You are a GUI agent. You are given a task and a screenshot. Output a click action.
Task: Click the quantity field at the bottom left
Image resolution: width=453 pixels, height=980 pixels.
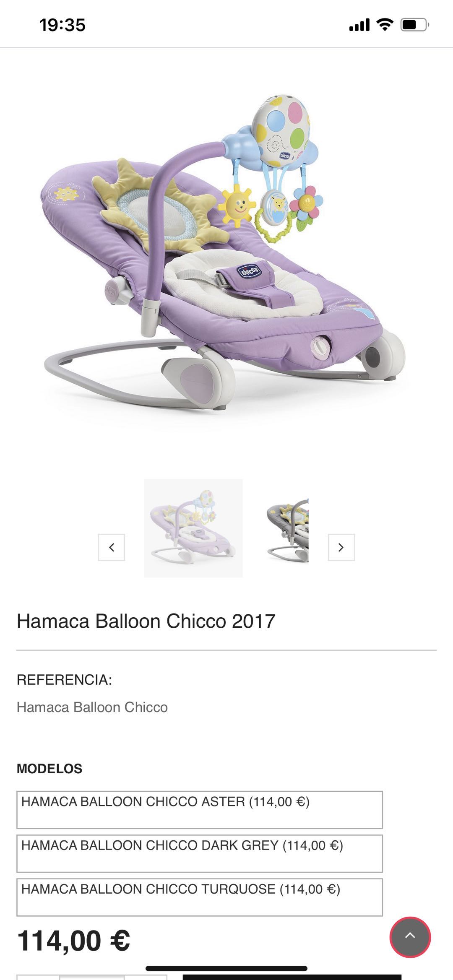point(92,977)
